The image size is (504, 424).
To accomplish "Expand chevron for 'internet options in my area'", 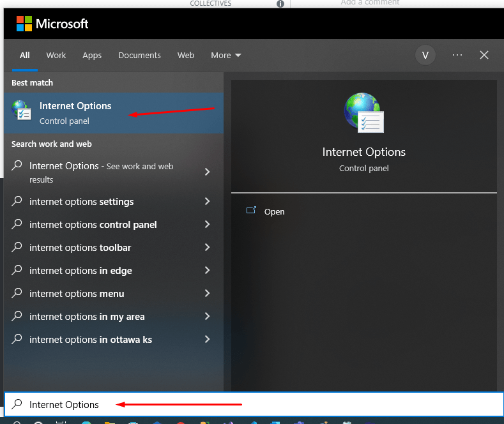I will click(208, 316).
